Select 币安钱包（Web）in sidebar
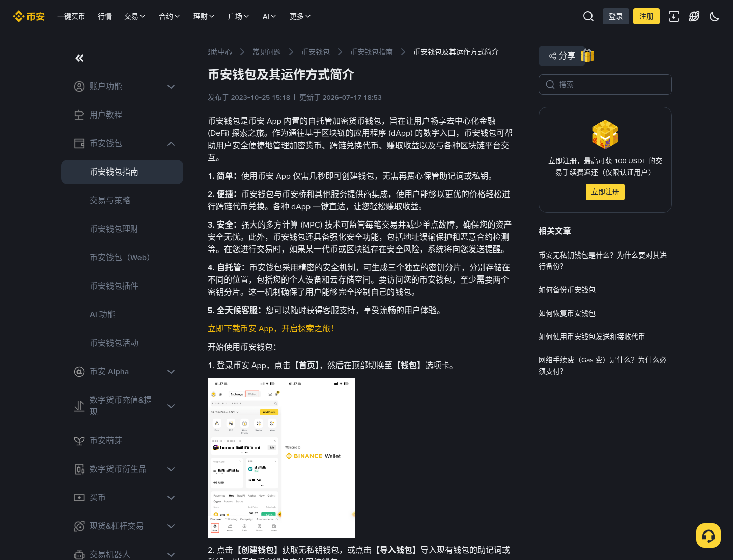Viewport: 733px width, 560px height. coord(122,258)
